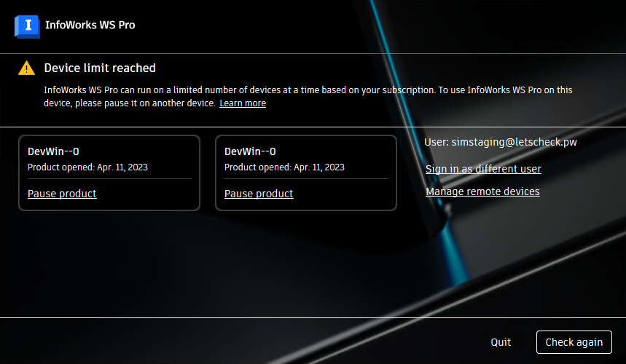Quit the application
This screenshot has height=364, width=626.
pos(501,342)
